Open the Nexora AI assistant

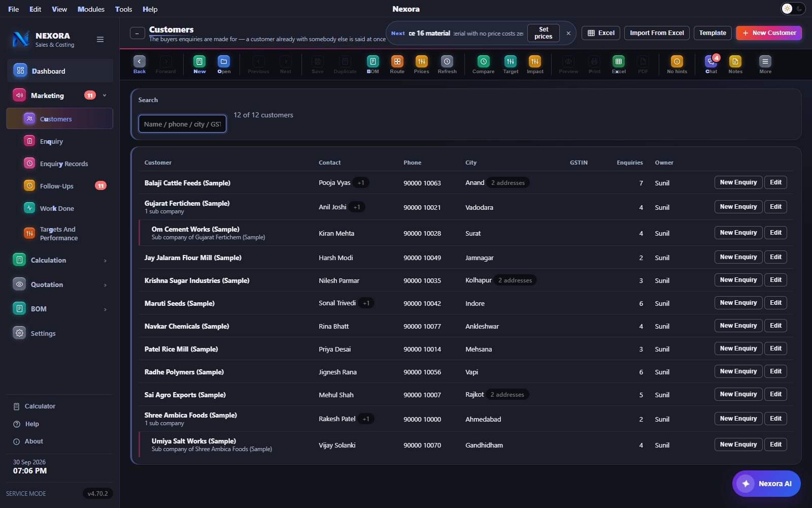pyautogui.click(x=766, y=484)
